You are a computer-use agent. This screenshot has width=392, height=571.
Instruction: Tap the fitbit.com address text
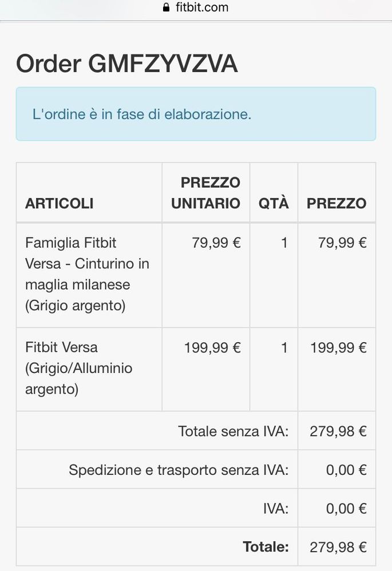pyautogui.click(x=202, y=7)
